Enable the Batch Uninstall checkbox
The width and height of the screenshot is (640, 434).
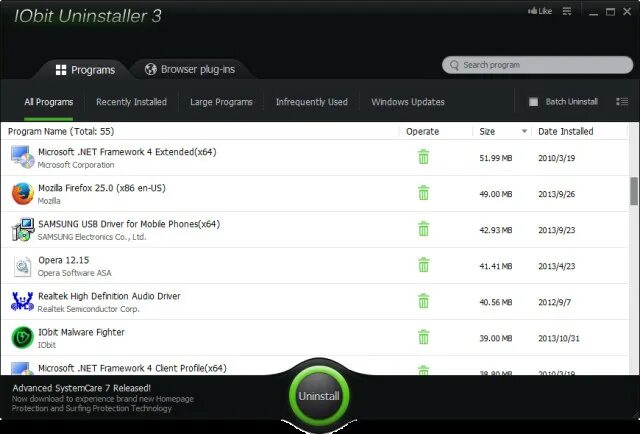pos(533,102)
